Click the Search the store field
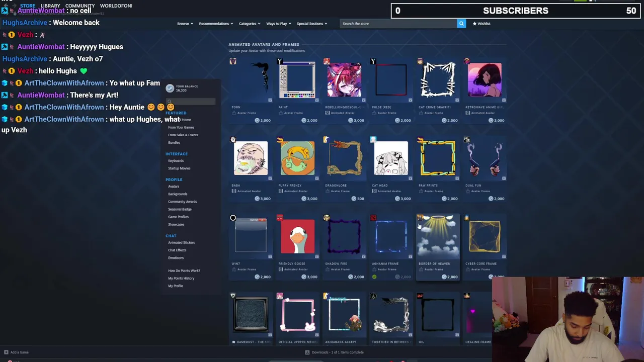Image resolution: width=644 pixels, height=362 pixels. (x=398, y=24)
